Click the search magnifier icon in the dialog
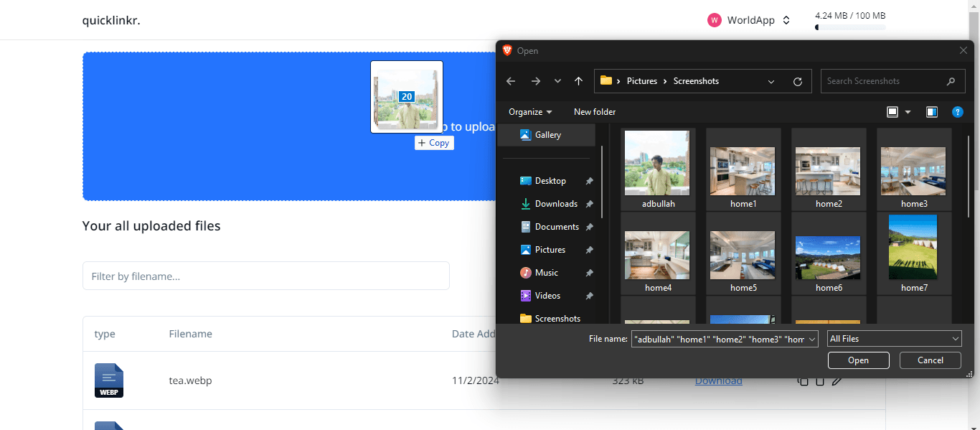The width and height of the screenshot is (980, 430). [951, 81]
